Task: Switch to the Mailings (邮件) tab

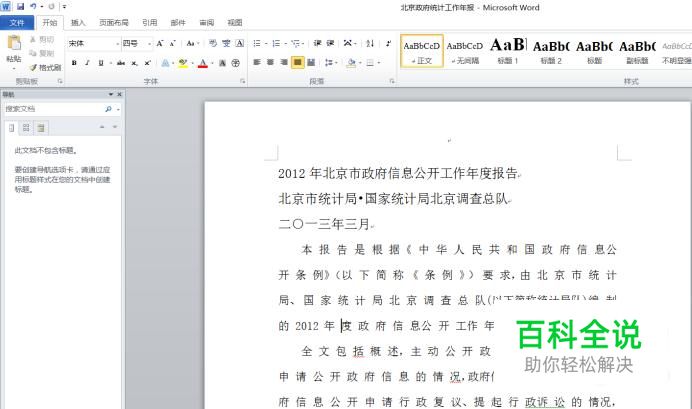Action: pyautogui.click(x=178, y=23)
